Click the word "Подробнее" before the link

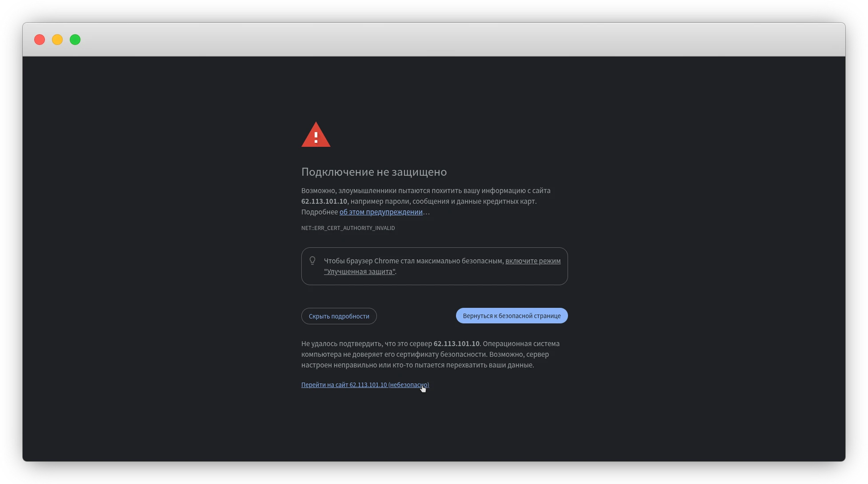point(320,212)
